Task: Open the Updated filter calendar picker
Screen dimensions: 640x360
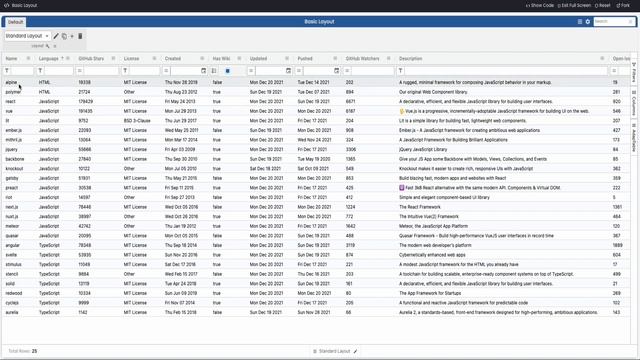Action: [289, 71]
